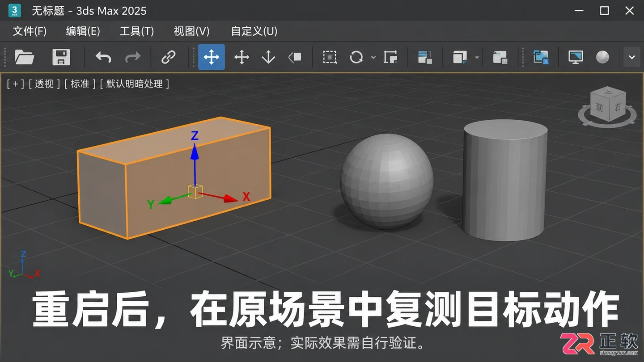Click the [标准] viewport label
The height and width of the screenshot is (362, 644).
click(80, 84)
